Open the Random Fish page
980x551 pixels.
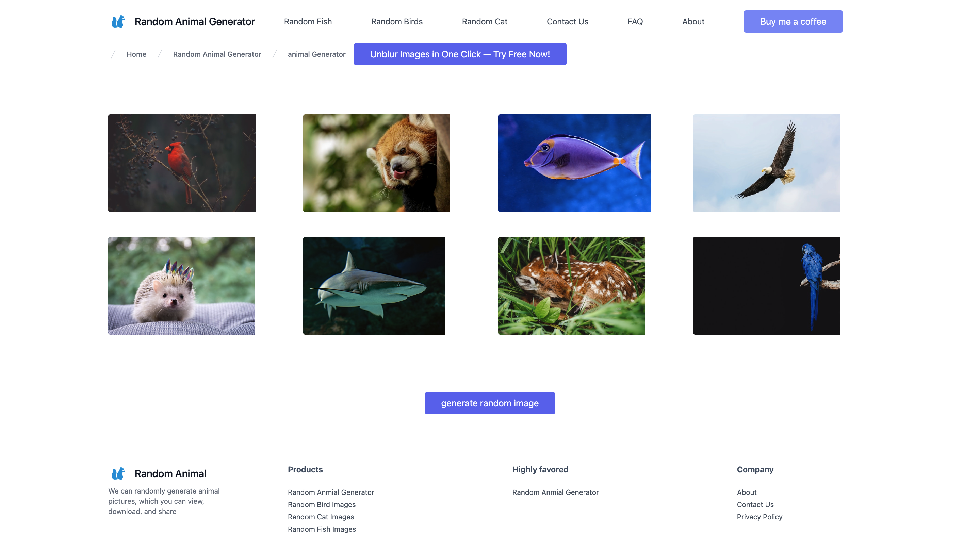tap(308, 21)
